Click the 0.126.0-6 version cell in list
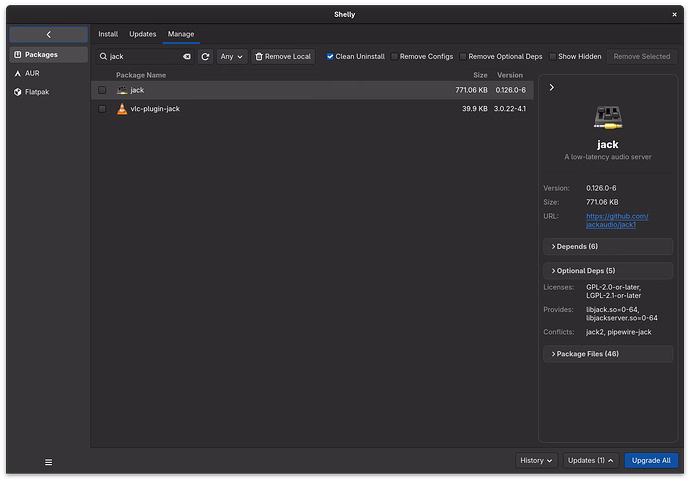The height and width of the screenshot is (480, 690). (x=510, y=90)
